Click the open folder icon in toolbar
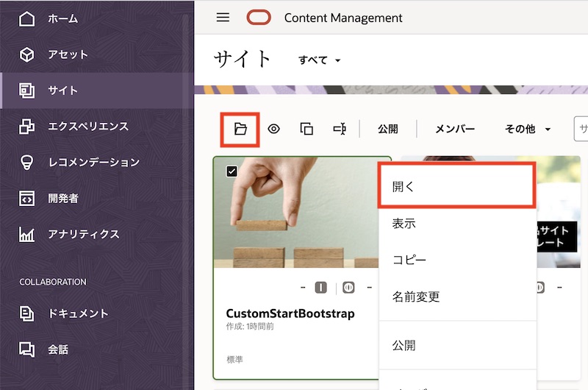 (240, 129)
